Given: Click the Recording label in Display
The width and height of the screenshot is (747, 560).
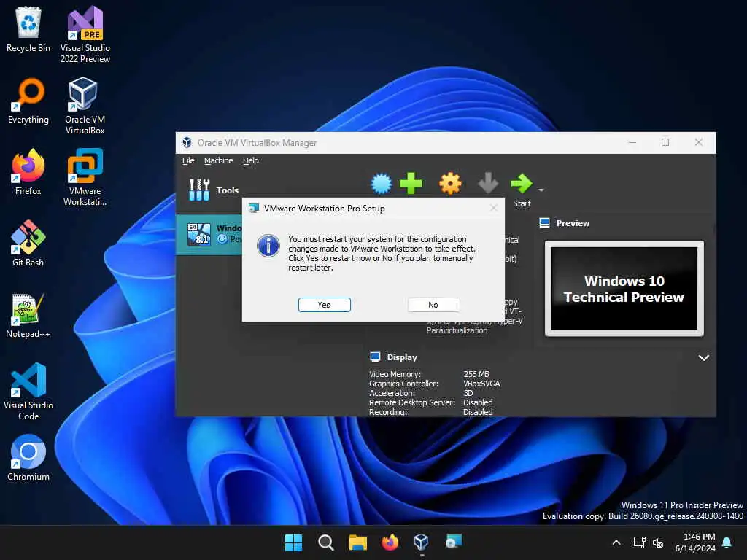Looking at the screenshot, I should pyautogui.click(x=388, y=413).
